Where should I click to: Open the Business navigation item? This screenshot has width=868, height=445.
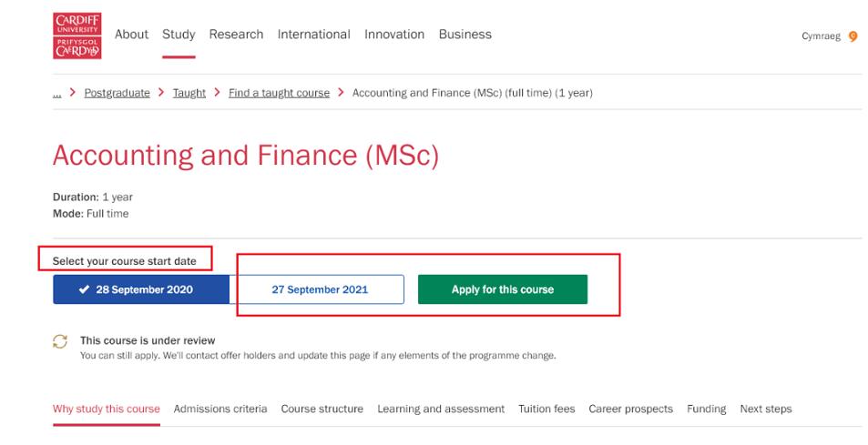click(465, 35)
